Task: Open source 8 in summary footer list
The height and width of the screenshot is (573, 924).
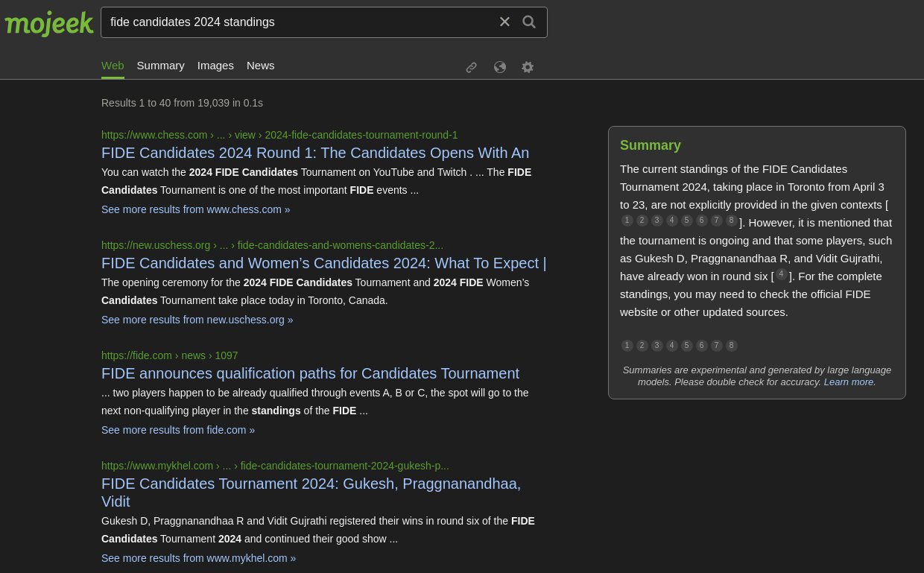Action: 732,346
